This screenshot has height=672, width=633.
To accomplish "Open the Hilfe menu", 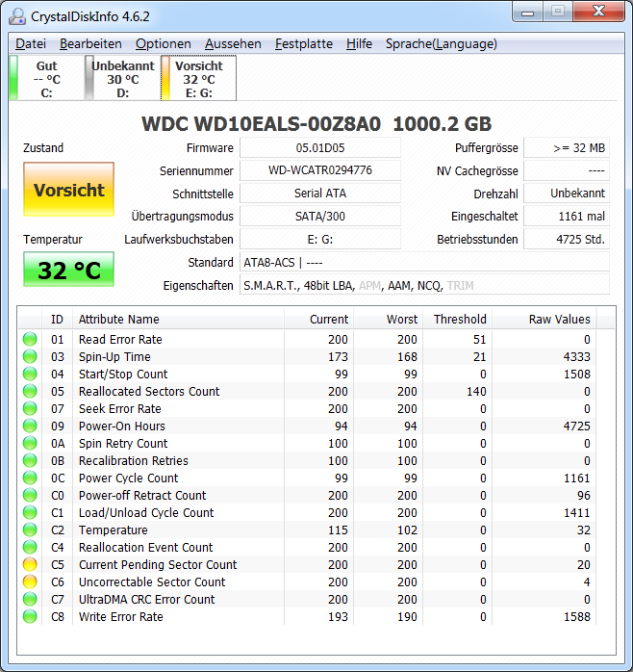I will [359, 43].
